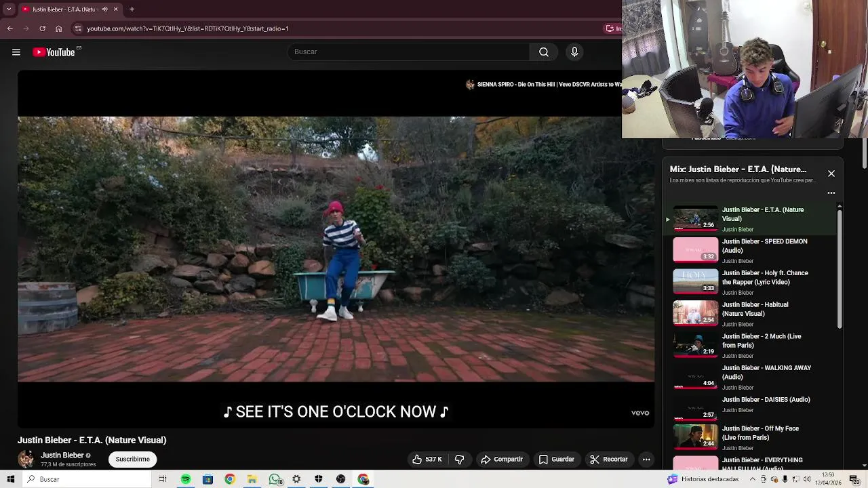Show hidden system tray icons
The height and width of the screenshot is (488, 868).
(752, 479)
